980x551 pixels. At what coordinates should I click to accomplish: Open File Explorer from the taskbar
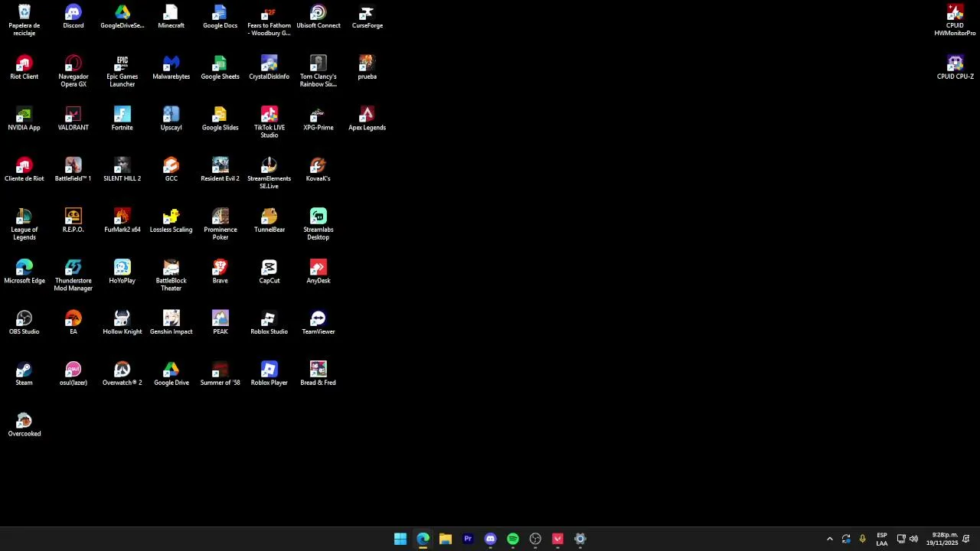pos(445,539)
